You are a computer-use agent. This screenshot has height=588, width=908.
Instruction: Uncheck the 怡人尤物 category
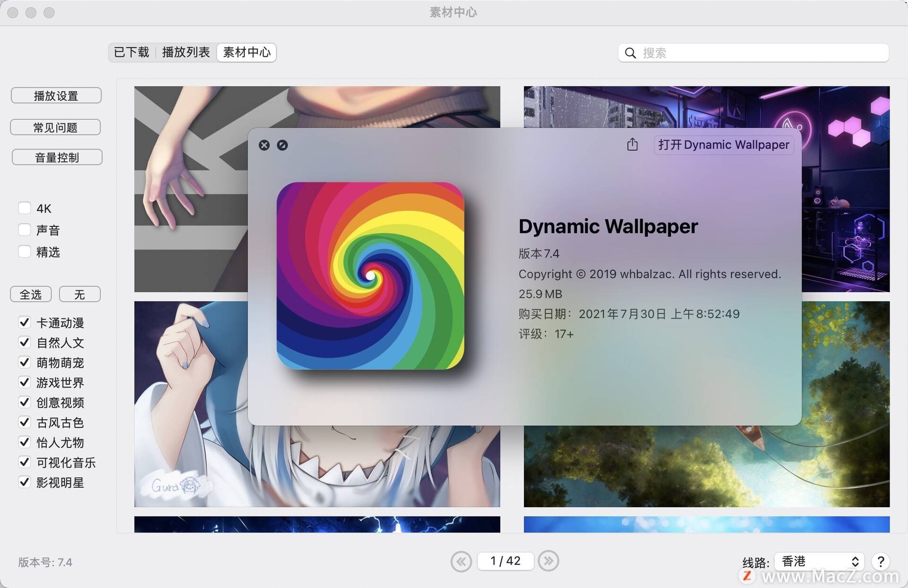click(x=25, y=442)
